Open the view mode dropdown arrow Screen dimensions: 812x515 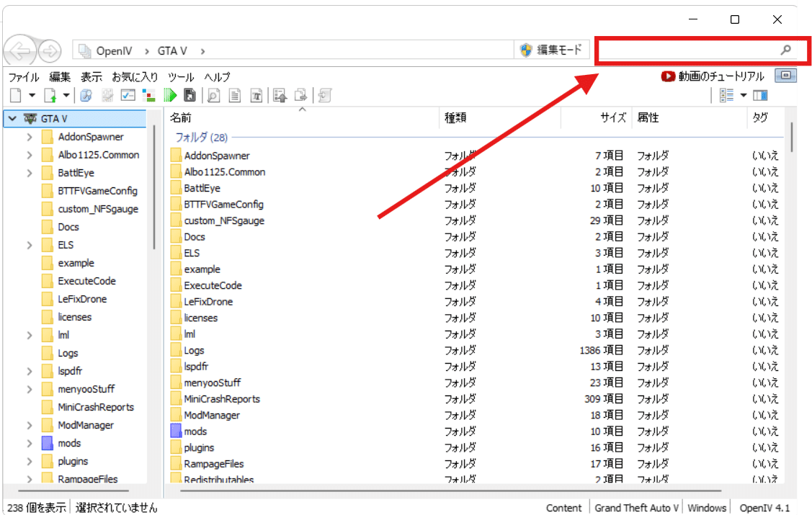744,95
